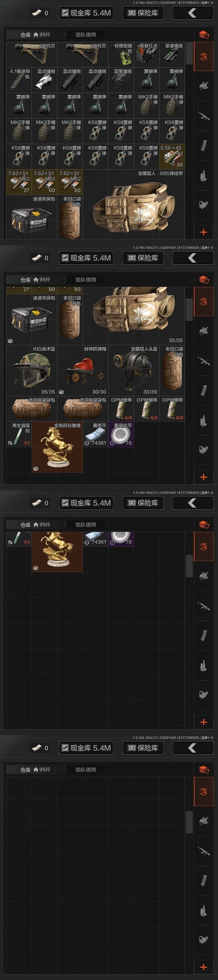
Task: Pick the 财神防弹帽 red helmet
Action: coord(83,371)
